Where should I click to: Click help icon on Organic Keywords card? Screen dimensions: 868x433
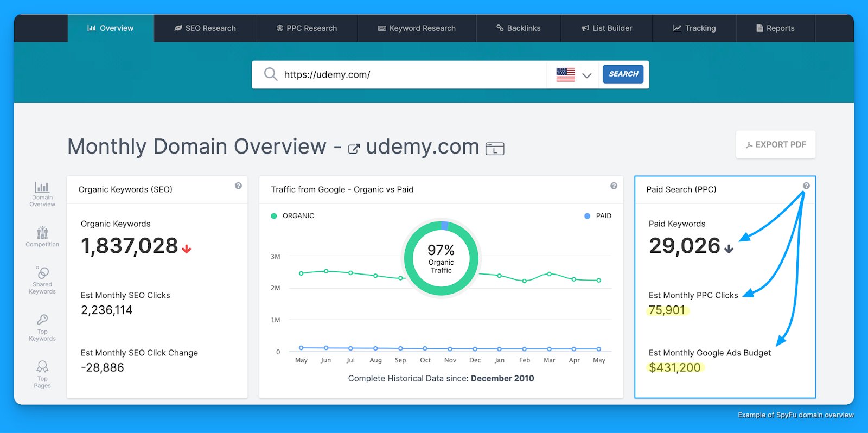[238, 186]
